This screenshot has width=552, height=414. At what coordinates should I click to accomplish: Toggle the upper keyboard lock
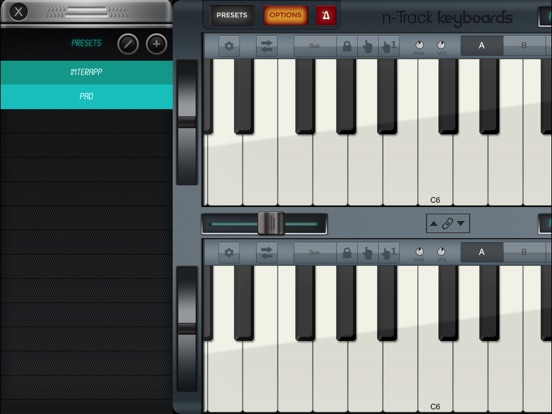click(x=347, y=46)
